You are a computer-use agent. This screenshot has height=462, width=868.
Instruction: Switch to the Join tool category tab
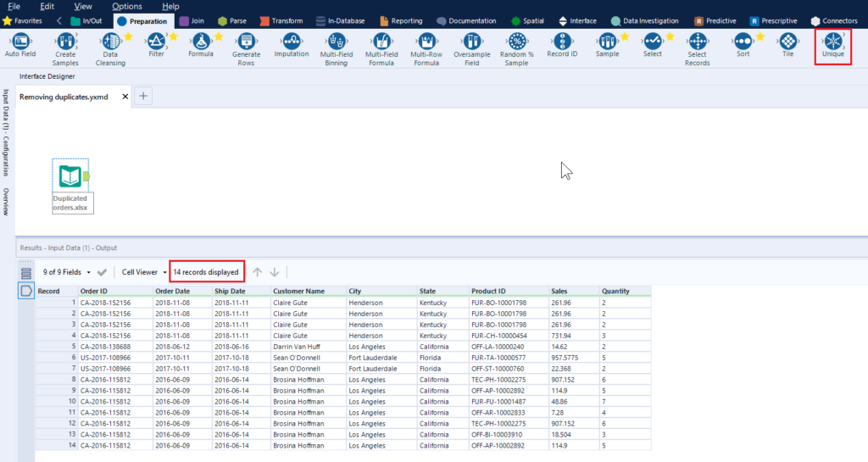coord(192,20)
